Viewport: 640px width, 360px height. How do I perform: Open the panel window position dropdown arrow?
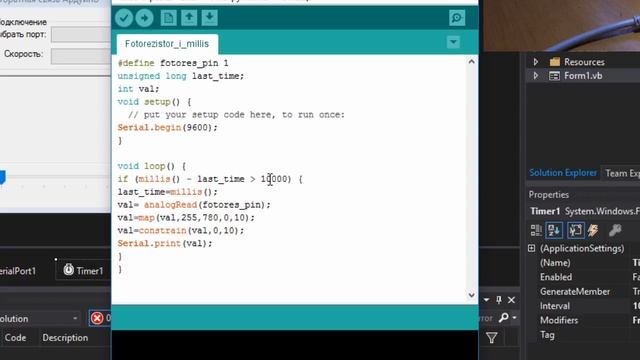pos(487,300)
